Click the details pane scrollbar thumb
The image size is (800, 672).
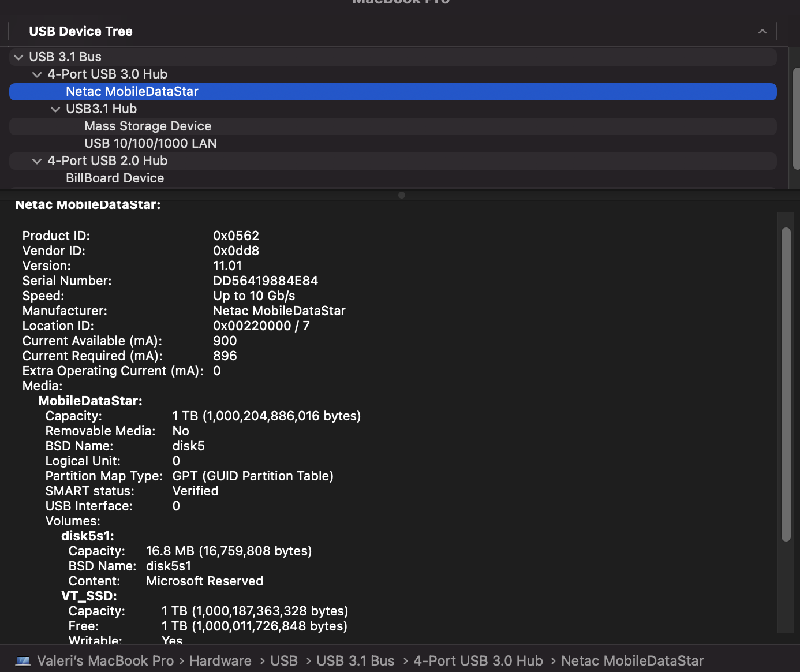click(786, 384)
